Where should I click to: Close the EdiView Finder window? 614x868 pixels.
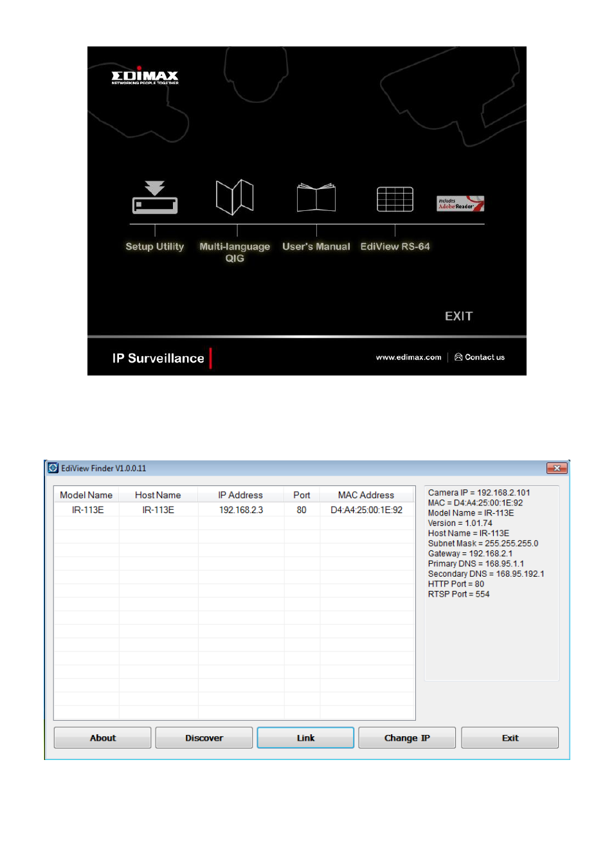(x=557, y=468)
